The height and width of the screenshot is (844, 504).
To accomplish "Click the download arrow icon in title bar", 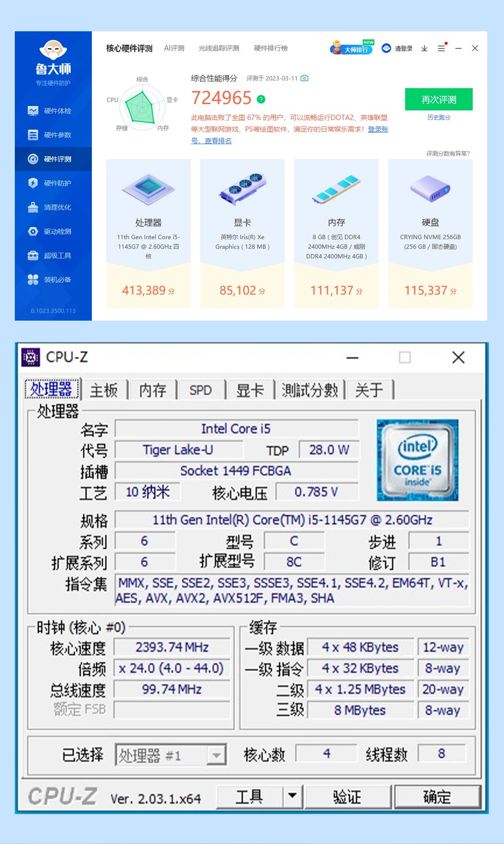I will pos(424,48).
